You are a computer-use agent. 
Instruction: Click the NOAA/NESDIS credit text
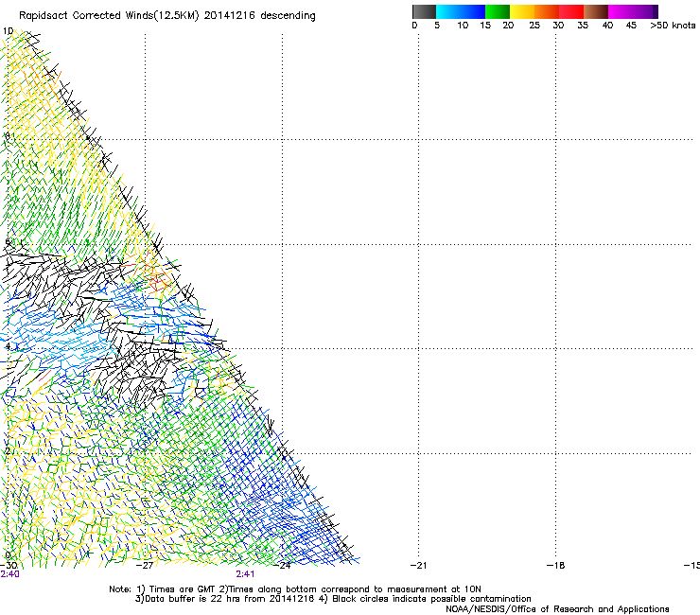pos(557,609)
